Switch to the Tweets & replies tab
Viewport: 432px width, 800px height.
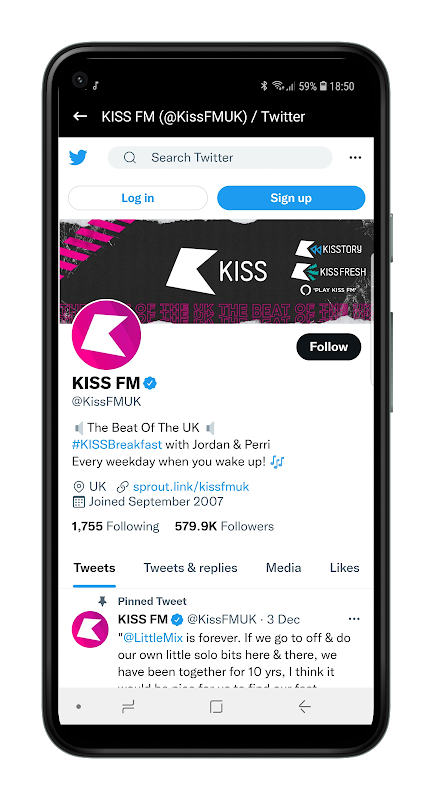tap(190, 568)
